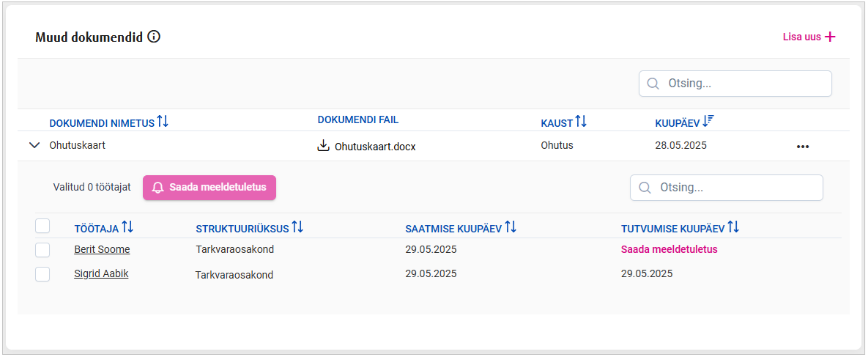Tick the checkbox for Berit Soome

click(x=42, y=250)
